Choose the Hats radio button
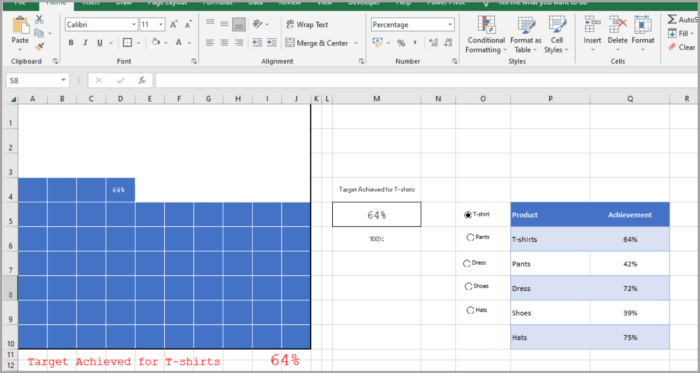This screenshot has height=373, width=700. pyautogui.click(x=470, y=310)
